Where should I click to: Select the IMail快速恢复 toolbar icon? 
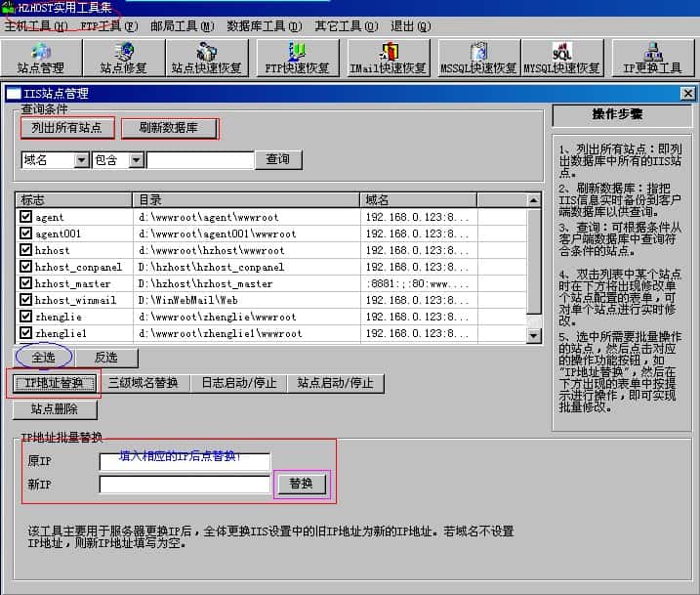[x=388, y=58]
